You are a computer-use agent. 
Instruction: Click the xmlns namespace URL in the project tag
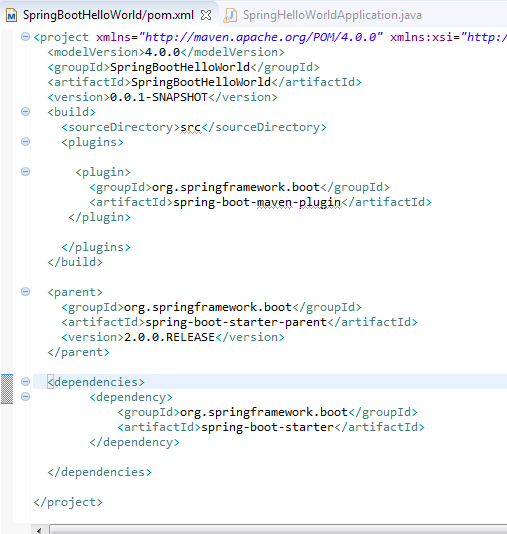[261, 37]
